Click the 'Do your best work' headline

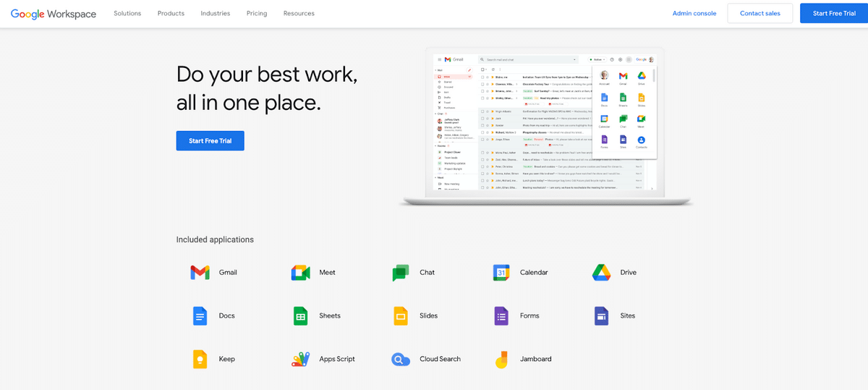click(267, 88)
